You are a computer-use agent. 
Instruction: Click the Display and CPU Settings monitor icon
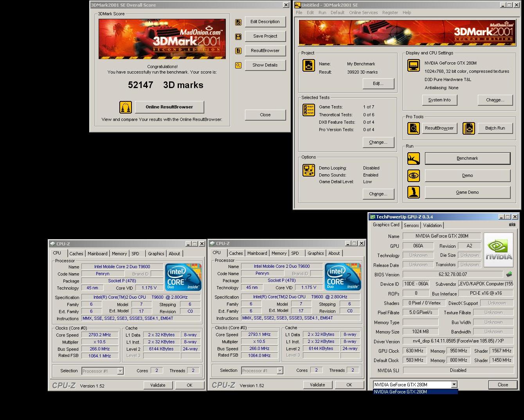click(x=413, y=65)
